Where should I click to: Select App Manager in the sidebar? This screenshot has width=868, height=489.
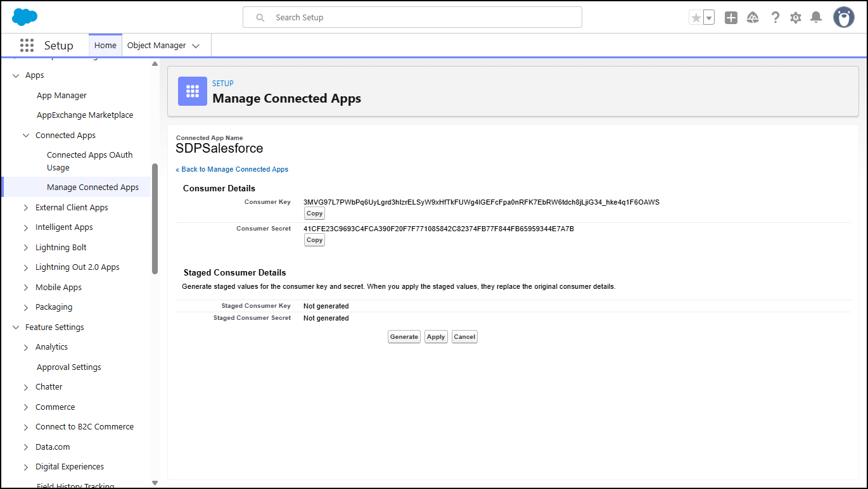point(61,96)
